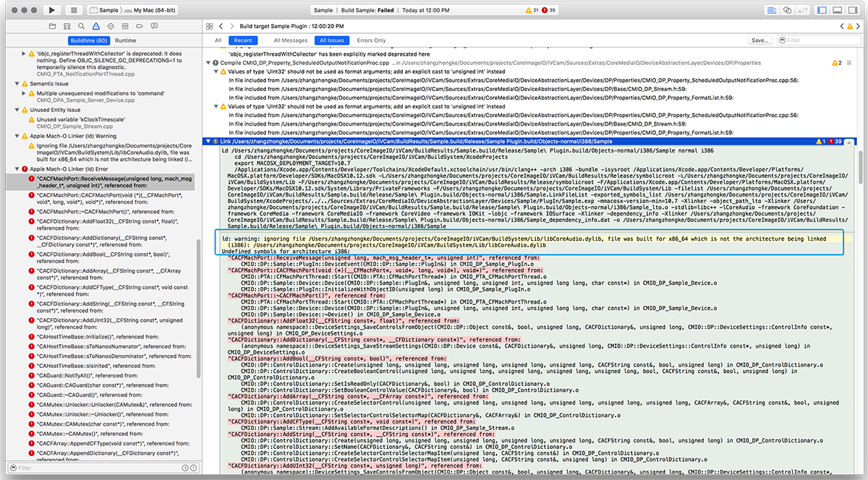This screenshot has height=480, width=868.
Task: Select the Issue navigator warning icon
Action: click(96, 25)
